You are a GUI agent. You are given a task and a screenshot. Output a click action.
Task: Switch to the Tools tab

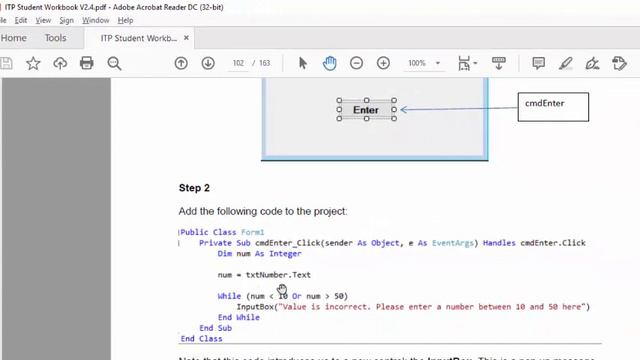point(56,38)
